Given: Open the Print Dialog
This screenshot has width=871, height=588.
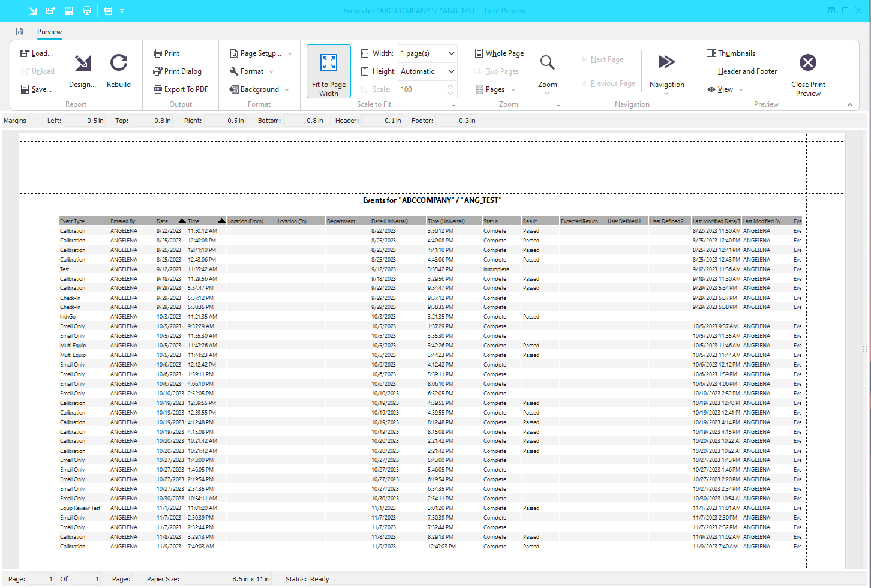Looking at the screenshot, I should (177, 71).
